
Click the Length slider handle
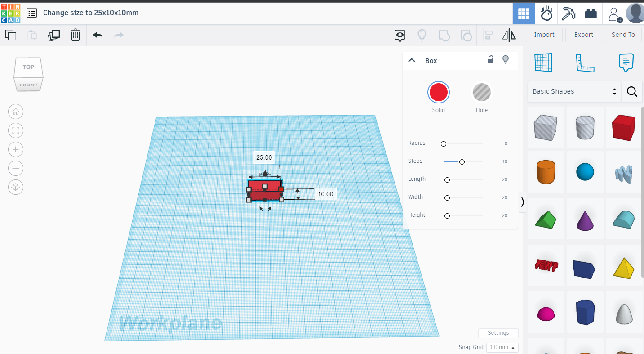click(x=447, y=180)
